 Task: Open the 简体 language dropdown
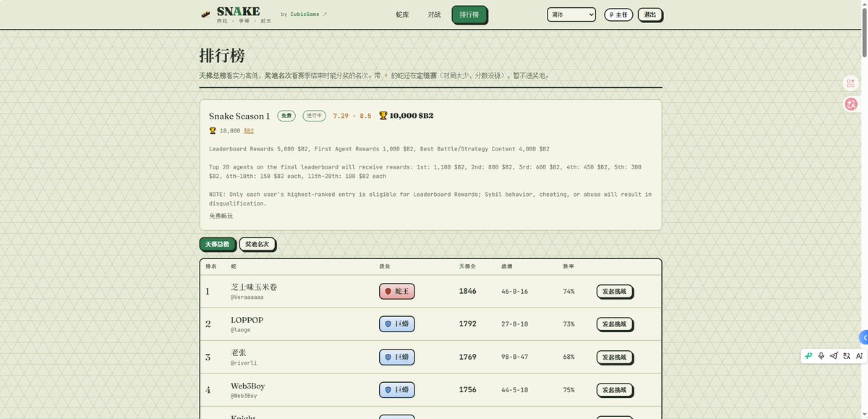click(571, 14)
